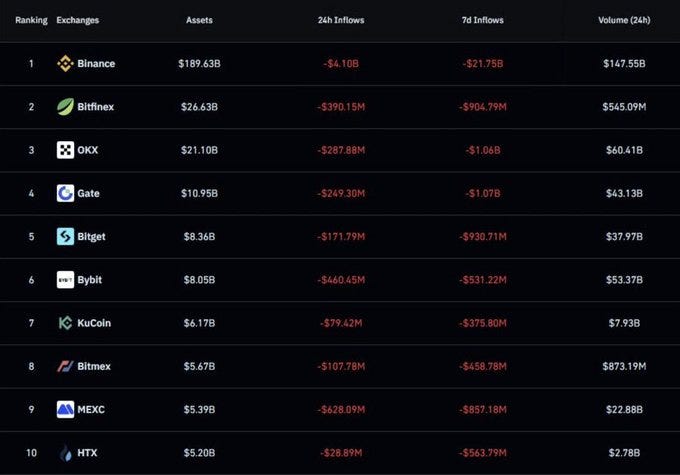The height and width of the screenshot is (475, 680).
Task: Sort by the 7d Inflows column header
Action: (483, 20)
